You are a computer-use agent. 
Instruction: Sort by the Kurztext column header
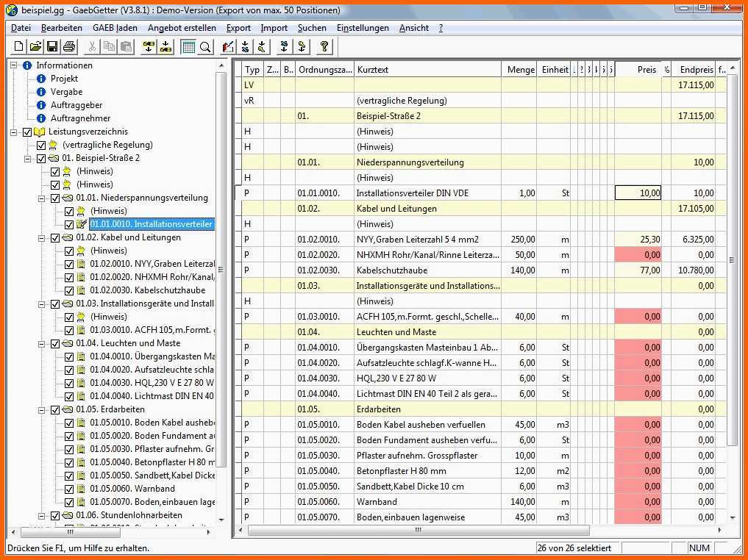427,70
